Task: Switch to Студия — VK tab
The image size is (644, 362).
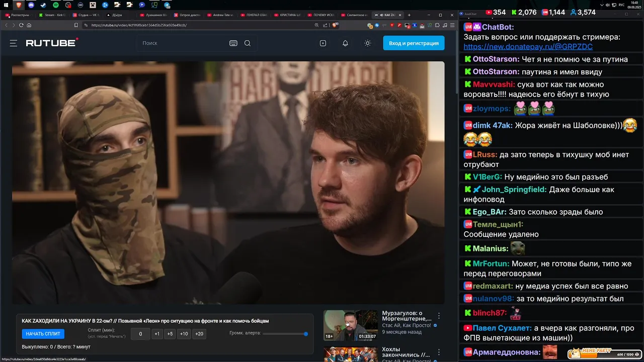Action: (x=87, y=15)
